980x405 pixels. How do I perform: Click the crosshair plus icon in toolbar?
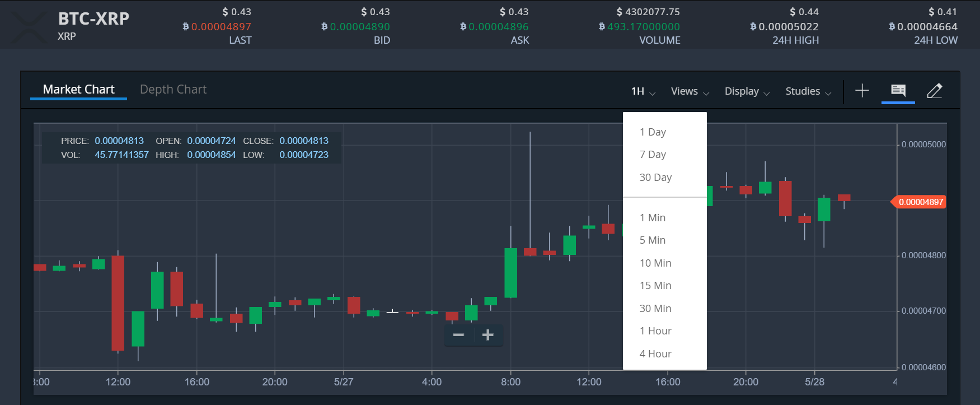pyautogui.click(x=862, y=90)
